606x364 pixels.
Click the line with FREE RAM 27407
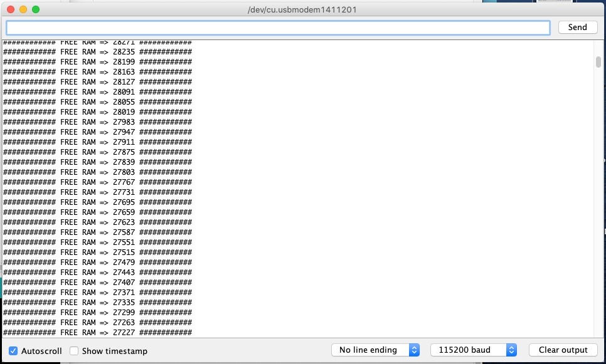pyautogui.click(x=97, y=283)
